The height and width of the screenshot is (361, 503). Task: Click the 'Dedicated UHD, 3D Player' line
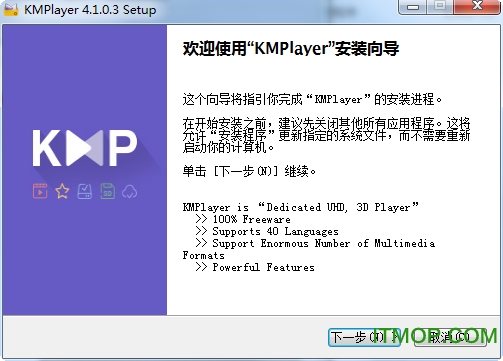(301, 207)
